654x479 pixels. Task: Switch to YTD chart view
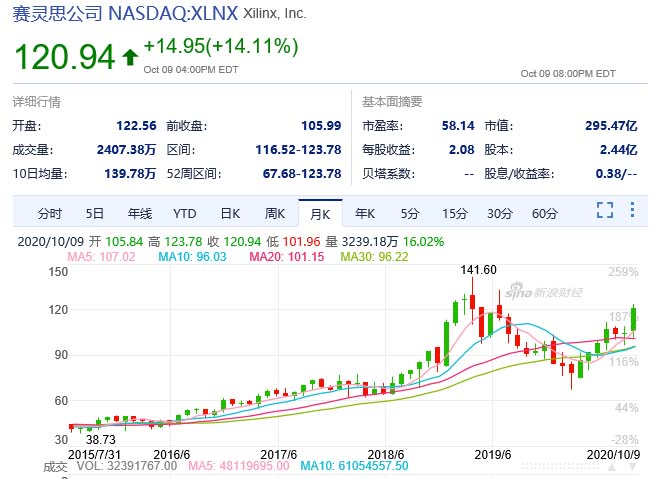coord(184,213)
